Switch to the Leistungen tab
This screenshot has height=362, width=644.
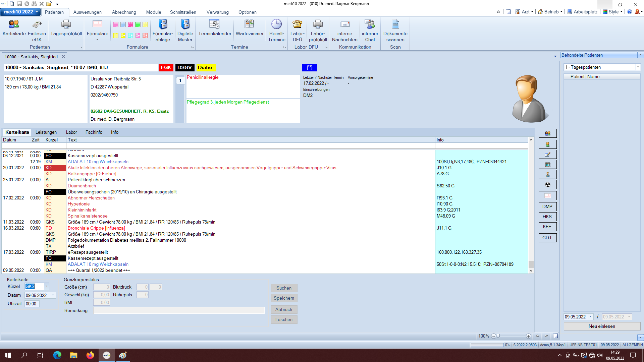point(46,132)
